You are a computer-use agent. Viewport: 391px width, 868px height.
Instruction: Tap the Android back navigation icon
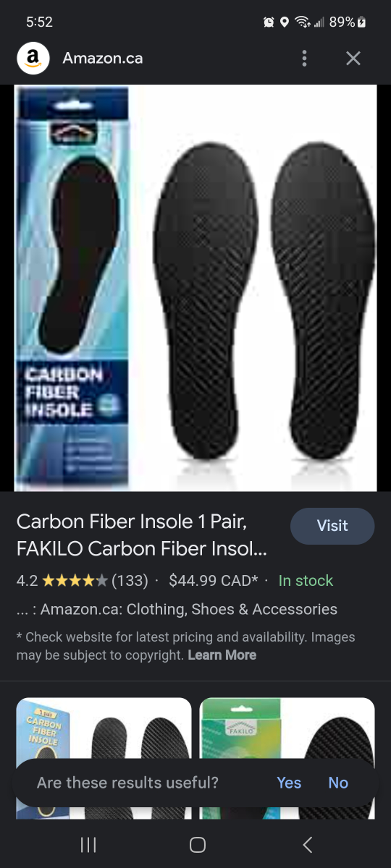(x=307, y=844)
